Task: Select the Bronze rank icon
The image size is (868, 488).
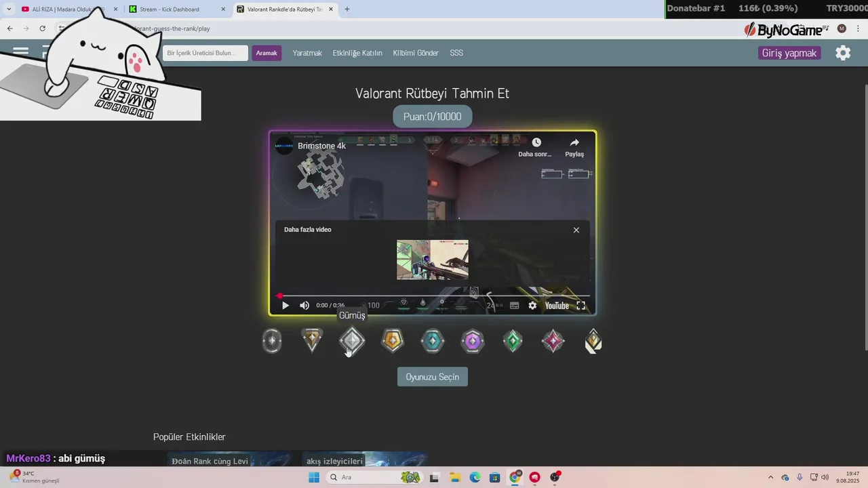Action: pos(312,341)
